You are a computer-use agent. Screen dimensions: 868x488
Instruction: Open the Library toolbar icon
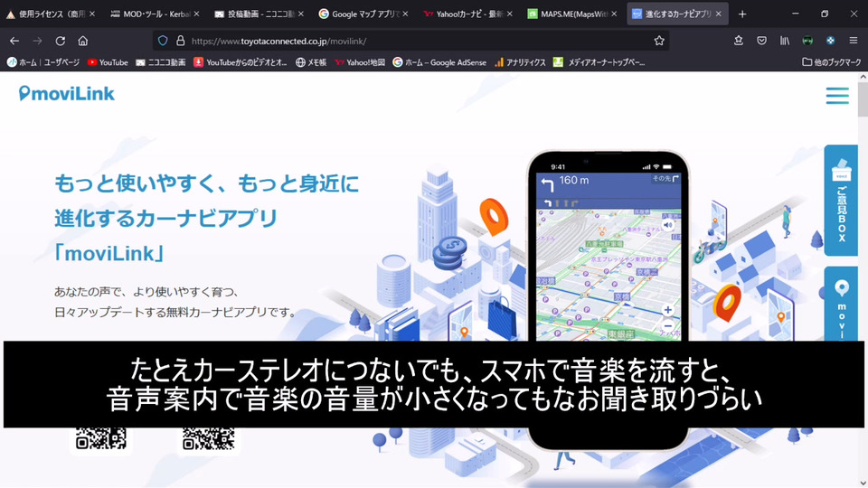click(785, 41)
